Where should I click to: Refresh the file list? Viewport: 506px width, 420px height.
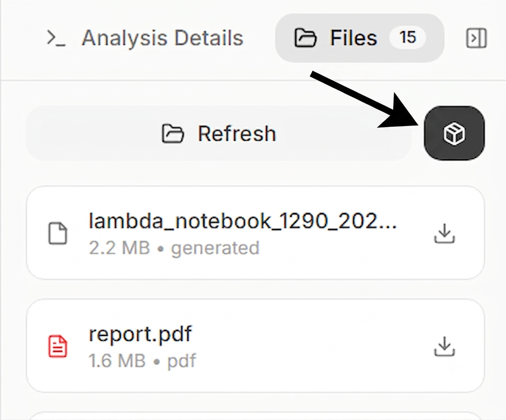(218, 133)
